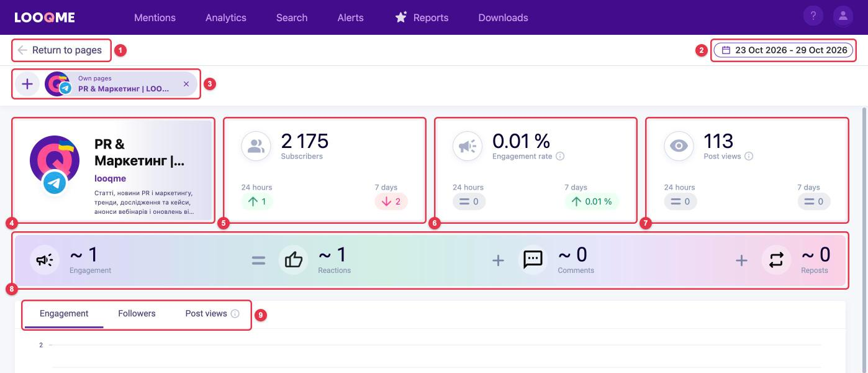Click the Telegram badge on the profile card
This screenshot has width=868, height=373.
click(55, 183)
